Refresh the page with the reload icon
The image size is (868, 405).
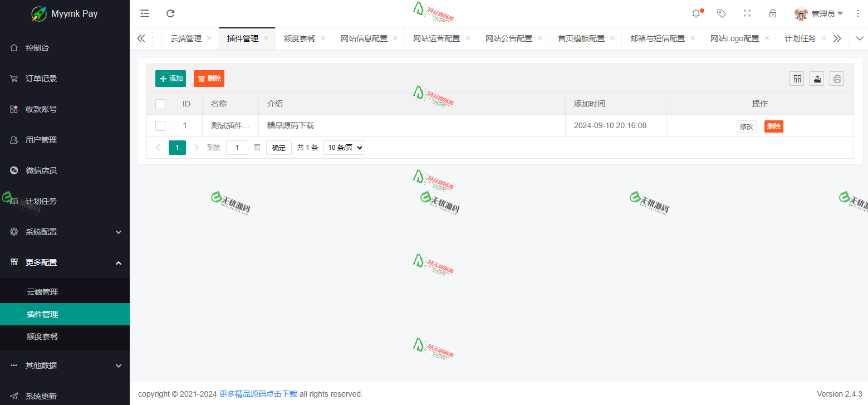[170, 13]
